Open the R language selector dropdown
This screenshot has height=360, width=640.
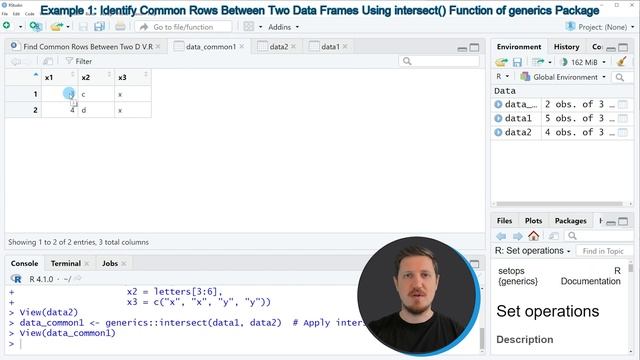502,76
